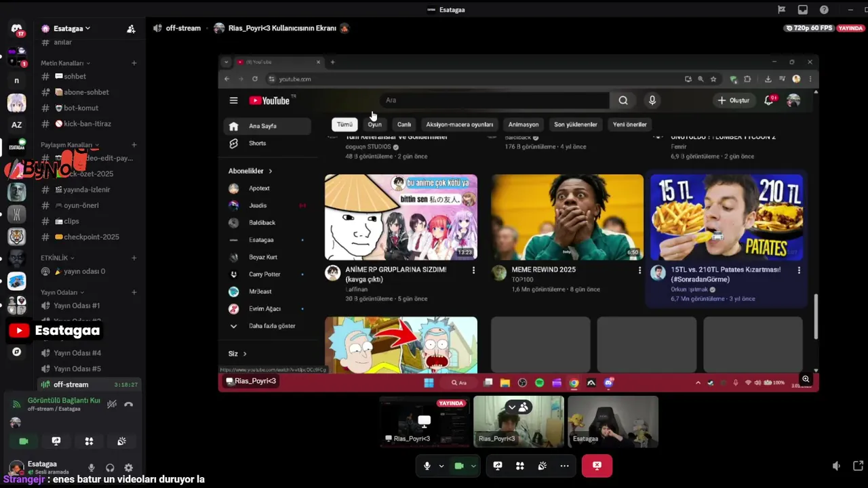Open Discord help question mark icon

click(824, 9)
